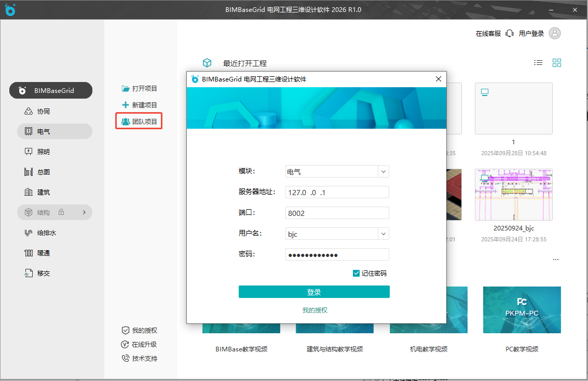Click the 在线客服 text
This screenshot has width=588, height=381.
488,33
